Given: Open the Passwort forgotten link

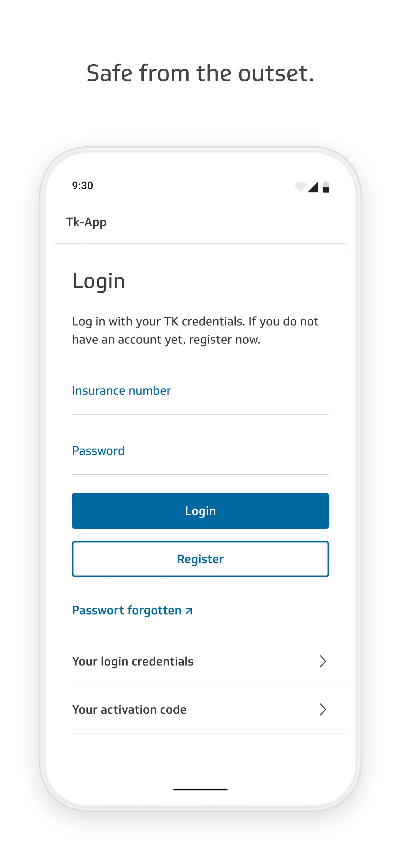Looking at the screenshot, I should pos(127,610).
